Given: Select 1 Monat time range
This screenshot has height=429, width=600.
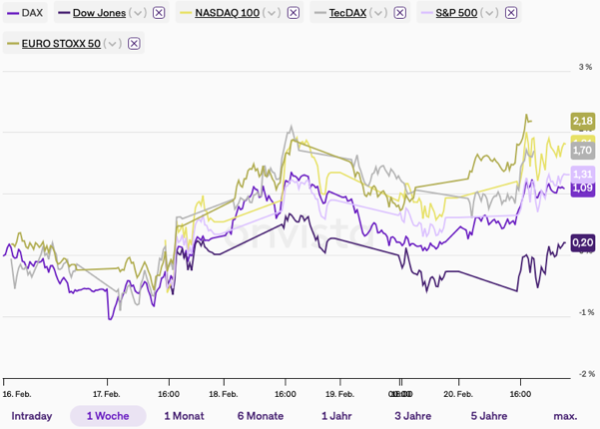Looking at the screenshot, I should coord(184,415).
